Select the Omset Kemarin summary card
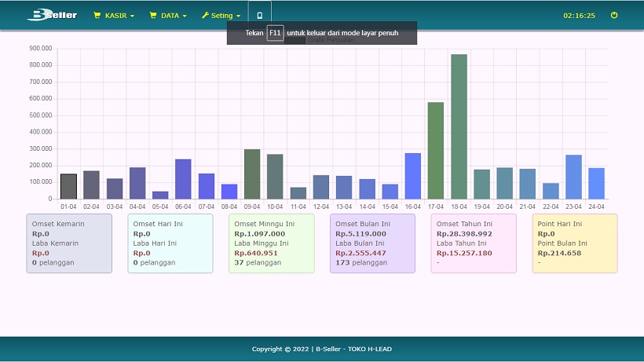Viewport: 644px width, 362px height. 69,243
